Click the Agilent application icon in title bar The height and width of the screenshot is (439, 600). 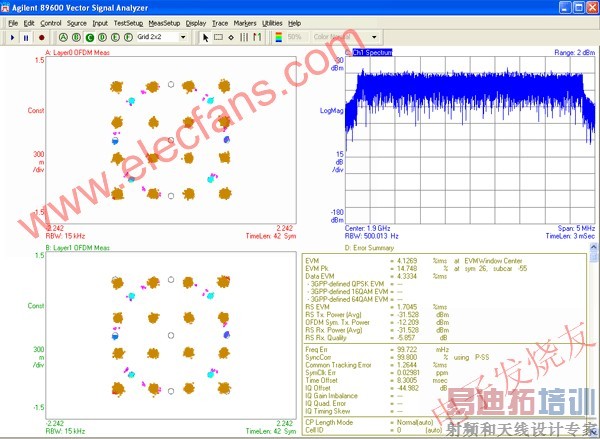[x=5, y=7]
